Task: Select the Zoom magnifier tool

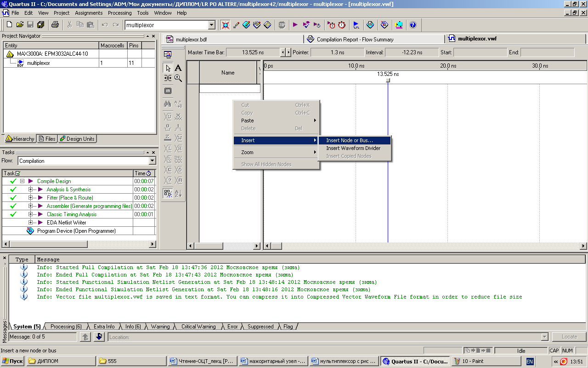Action: coord(178,78)
